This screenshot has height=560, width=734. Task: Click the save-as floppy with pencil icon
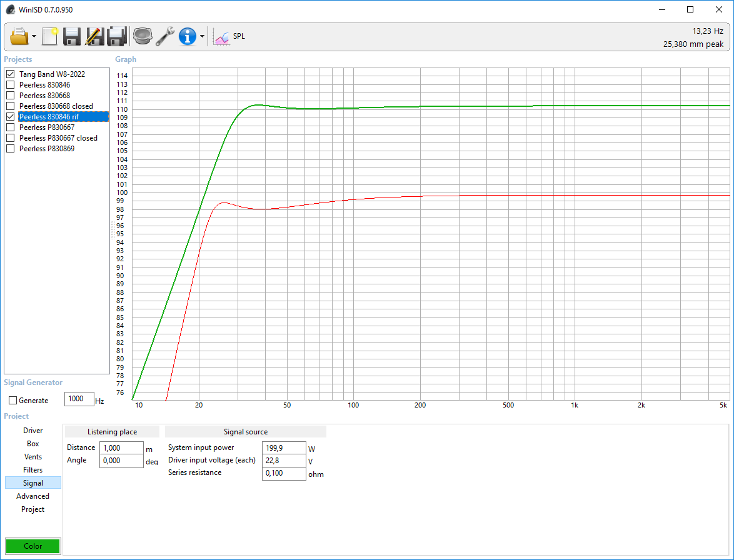click(94, 36)
